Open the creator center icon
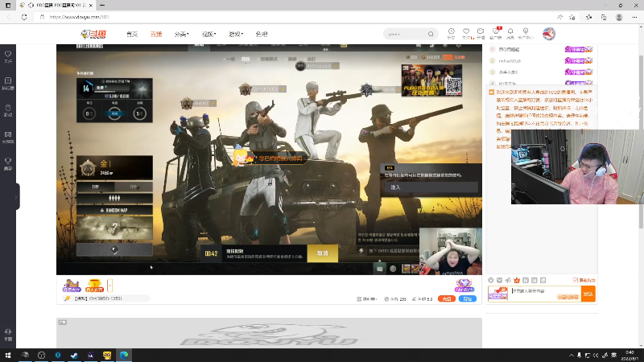Screen dimensions: 644x362 pos(526,33)
